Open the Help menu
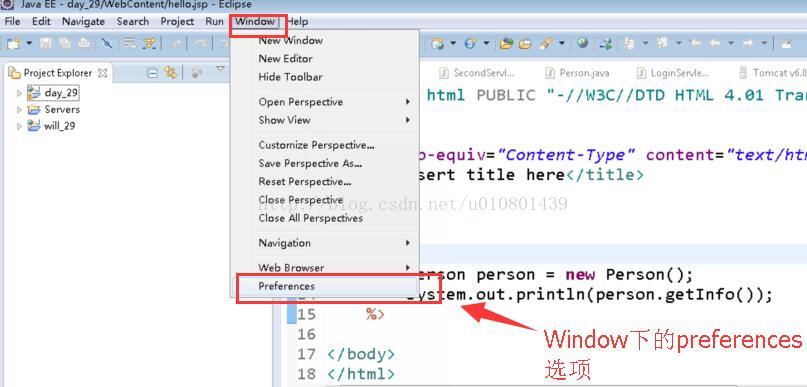Screen dimensions: 807x387 [297, 22]
